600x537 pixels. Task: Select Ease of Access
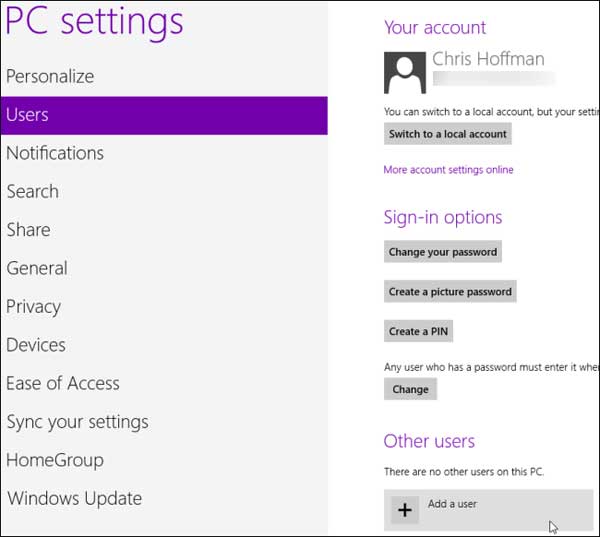click(63, 383)
